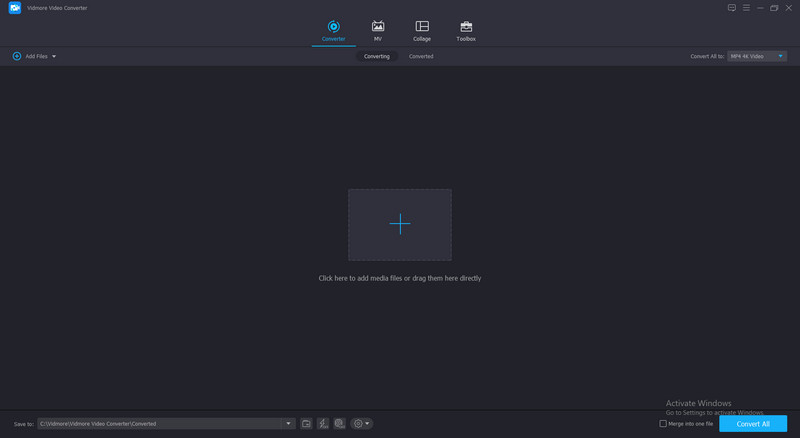Click the Collage icon in top navigation
This screenshot has width=800, height=438.
click(x=422, y=30)
